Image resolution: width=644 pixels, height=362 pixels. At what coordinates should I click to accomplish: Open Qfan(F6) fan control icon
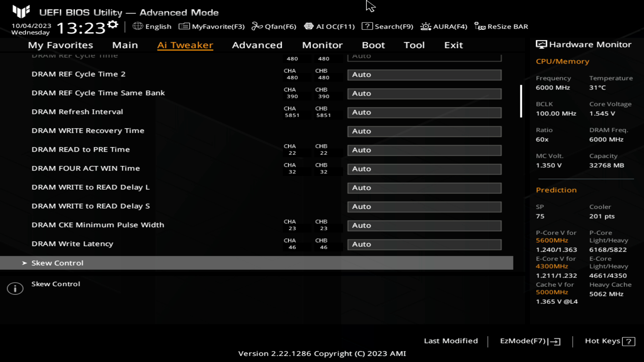click(x=257, y=26)
